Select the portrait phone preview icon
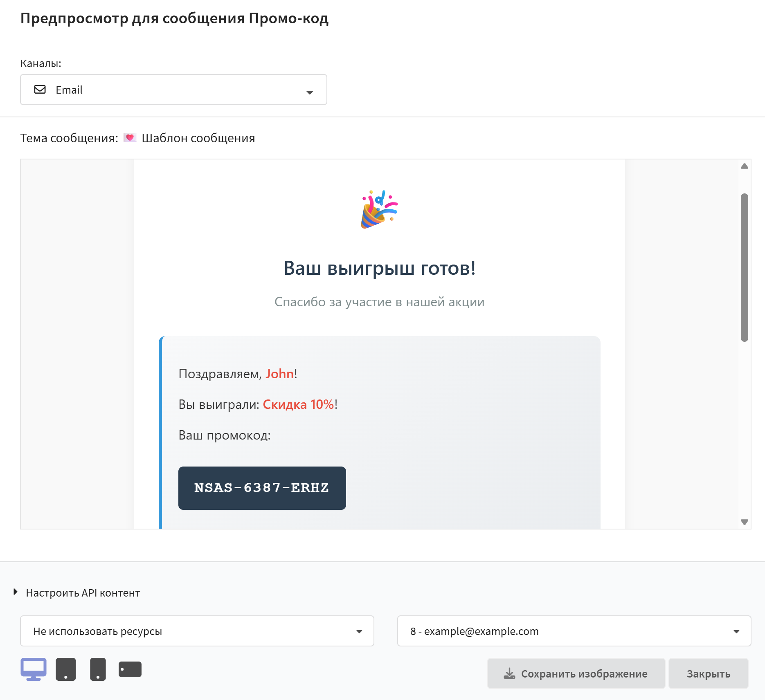Screen dimensions: 765x700 point(98,669)
